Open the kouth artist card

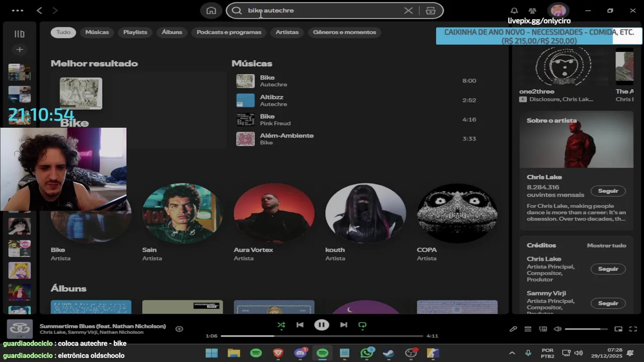(x=366, y=221)
